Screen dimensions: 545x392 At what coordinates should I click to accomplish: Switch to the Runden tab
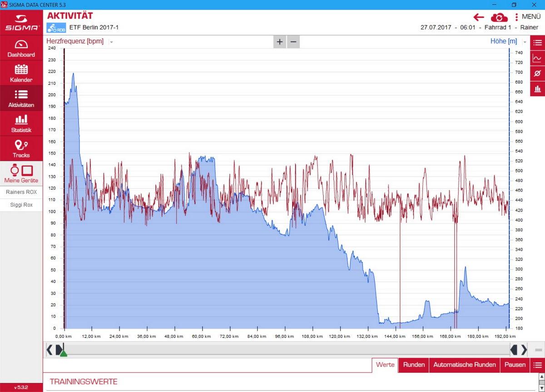(414, 365)
